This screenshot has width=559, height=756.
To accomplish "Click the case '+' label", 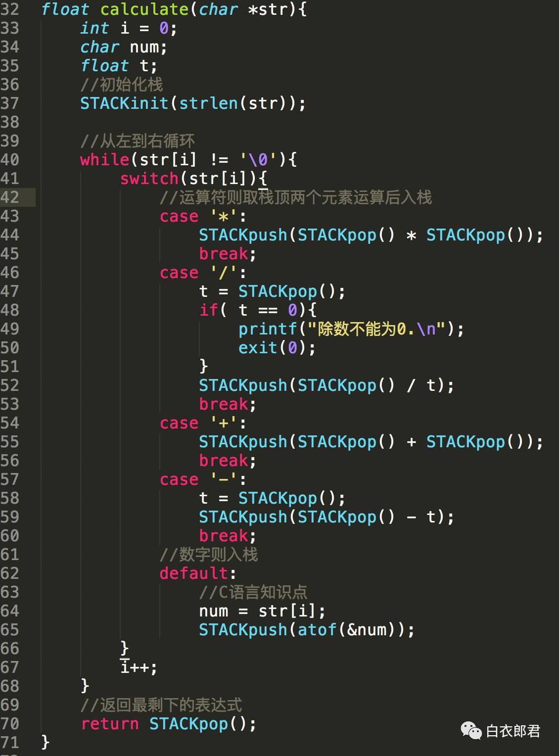I will click(203, 423).
